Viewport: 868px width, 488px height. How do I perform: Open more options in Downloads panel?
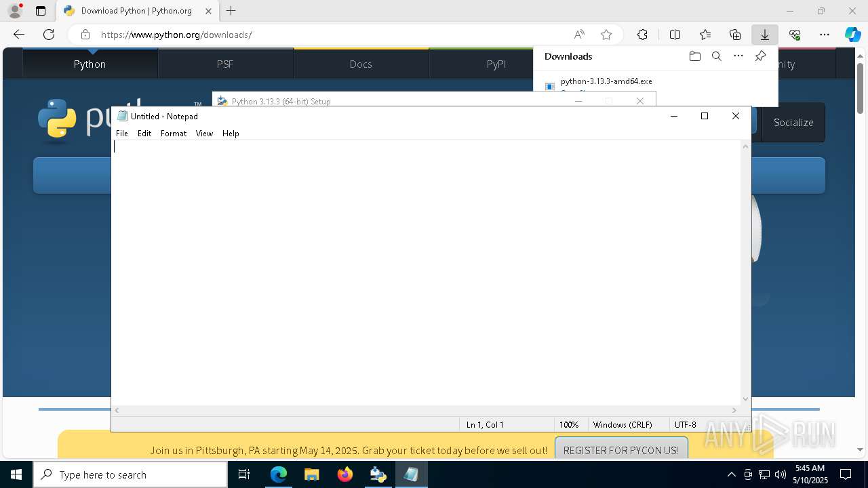coord(738,56)
